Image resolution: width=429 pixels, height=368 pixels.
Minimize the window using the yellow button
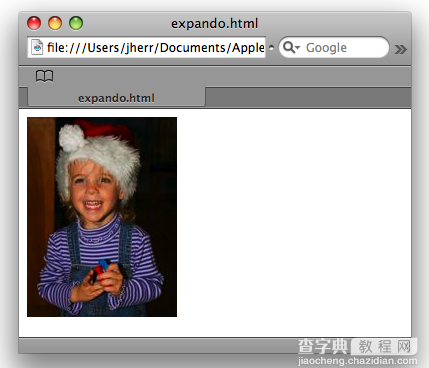(55, 23)
